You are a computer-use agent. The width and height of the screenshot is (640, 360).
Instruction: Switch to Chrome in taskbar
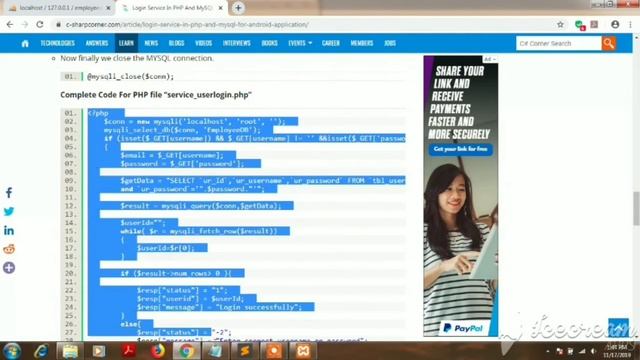(x=187, y=351)
